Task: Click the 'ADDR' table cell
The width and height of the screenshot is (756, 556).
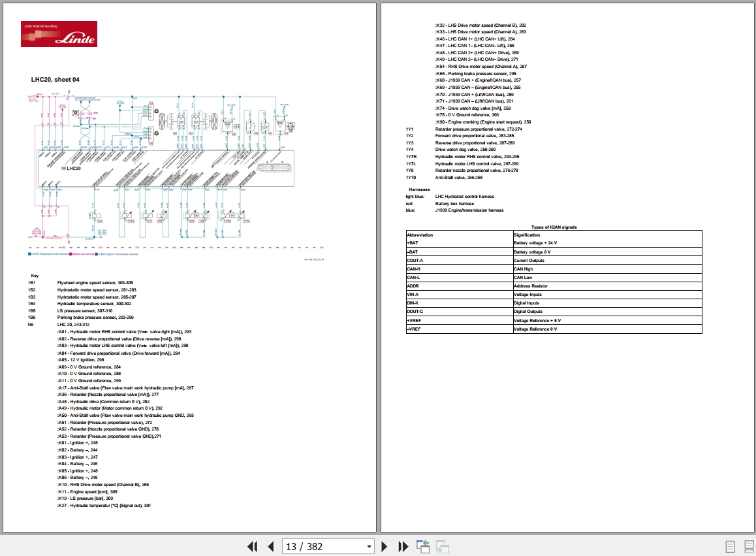Action: pos(460,286)
